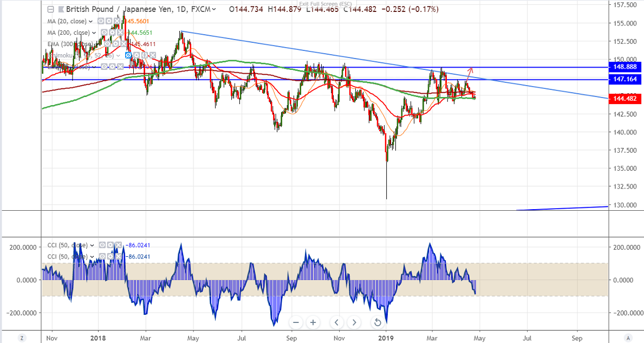Image resolution: width=644 pixels, height=343 pixels.
Task: Toggle auto scale A button at bottom-right
Action: [628, 338]
